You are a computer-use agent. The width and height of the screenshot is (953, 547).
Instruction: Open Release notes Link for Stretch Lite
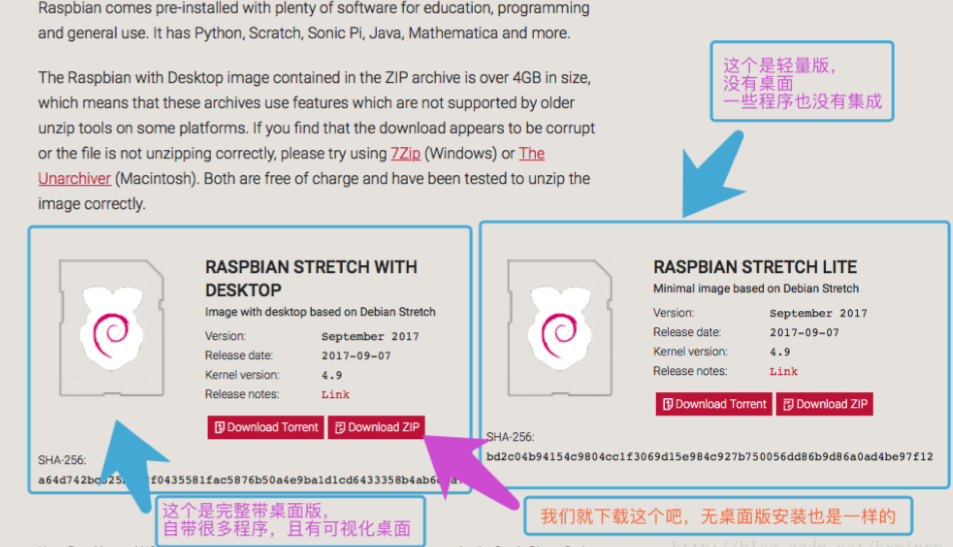pyautogui.click(x=783, y=371)
